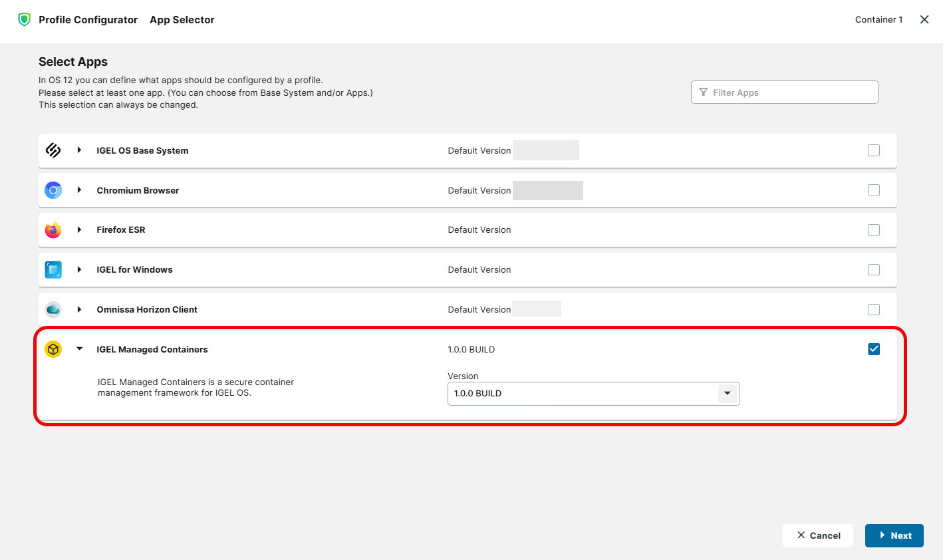Click the IGEL OS Base System icon

53,150
